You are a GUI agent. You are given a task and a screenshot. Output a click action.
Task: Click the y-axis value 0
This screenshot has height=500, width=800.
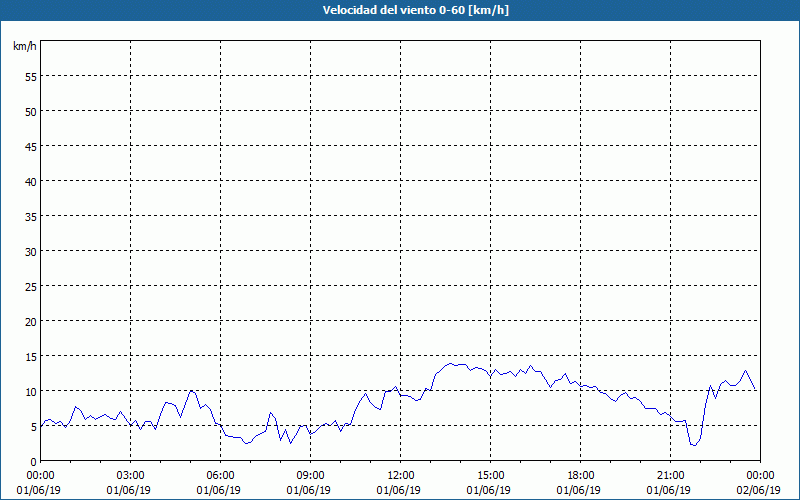point(34,462)
